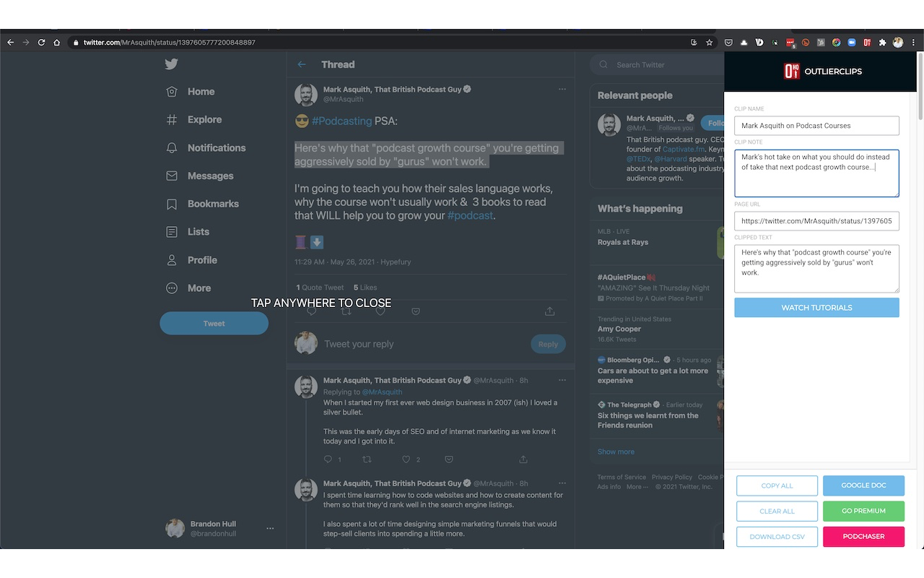924x578 pixels.
Task: Open three-dot menu on silver bullet reply
Action: point(562,381)
